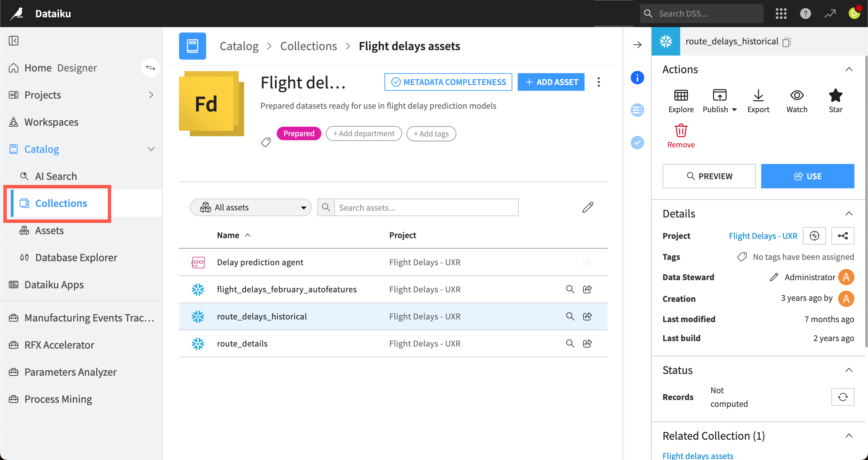Open the collection three-dots menu
The height and width of the screenshot is (460, 868).
coord(599,82)
